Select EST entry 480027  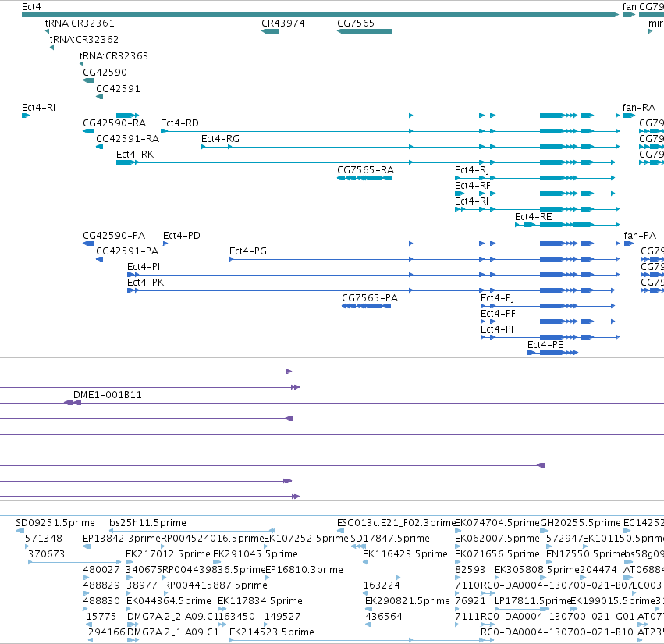101,570
